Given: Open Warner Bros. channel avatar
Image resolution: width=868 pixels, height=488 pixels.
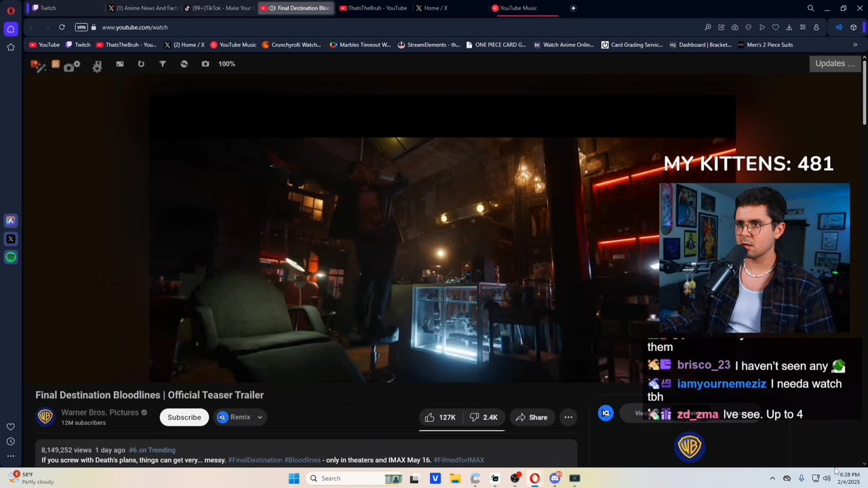Looking at the screenshot, I should click(x=45, y=417).
